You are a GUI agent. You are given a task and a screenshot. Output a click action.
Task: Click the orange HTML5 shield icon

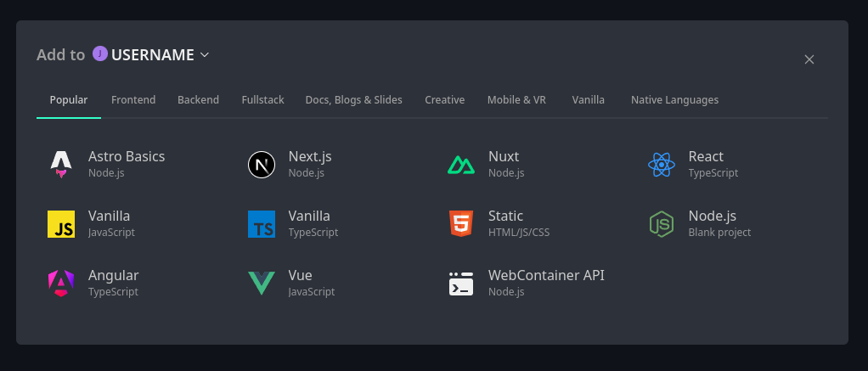461,224
